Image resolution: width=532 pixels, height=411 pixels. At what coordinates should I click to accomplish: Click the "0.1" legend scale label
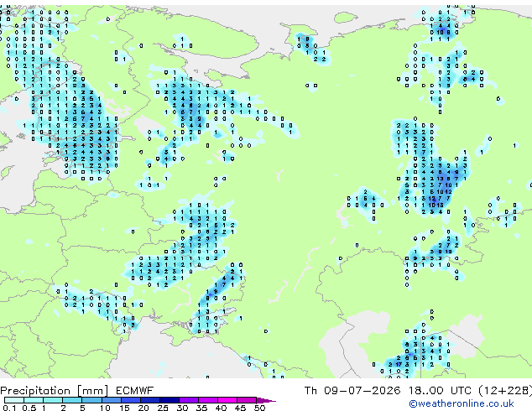[x=9, y=408]
